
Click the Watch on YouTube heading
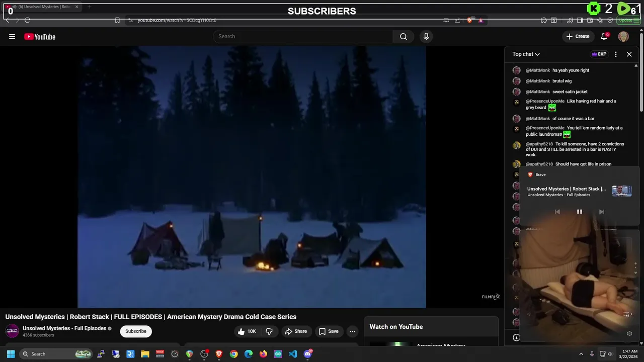tap(396, 327)
